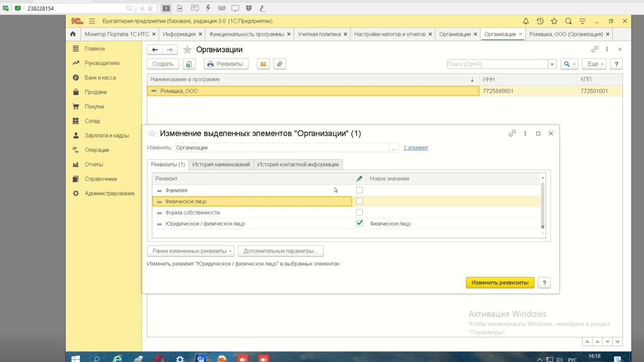Click the copy-create document icon next to Создать
Screen dimensions: 644x362
189,64
